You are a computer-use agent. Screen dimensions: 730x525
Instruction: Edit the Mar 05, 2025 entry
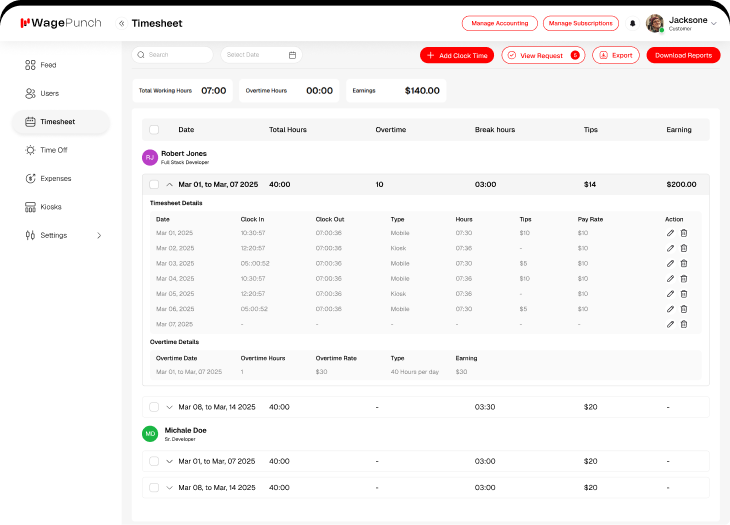coord(670,294)
